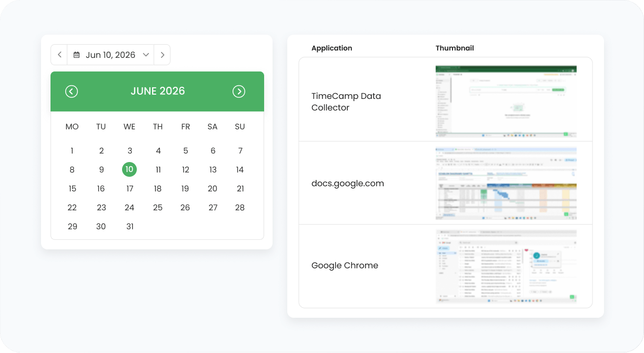Click the MO weekday header
644x353 pixels.
72,127
